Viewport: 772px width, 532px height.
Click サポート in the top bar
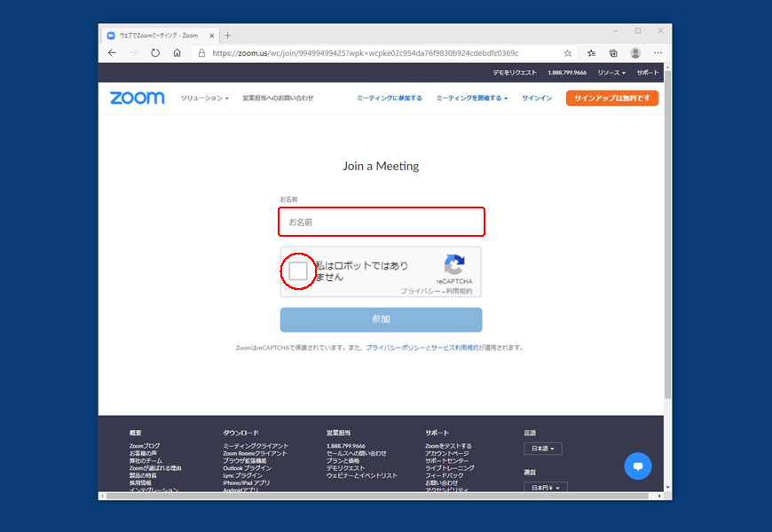(648, 73)
